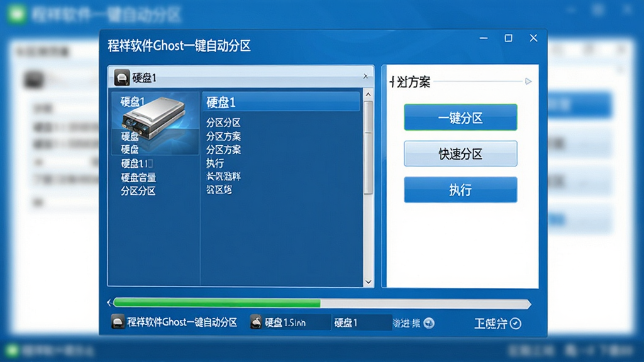
Task: Select the 硬盘1.1 entry in the left list
Action: tap(136, 164)
